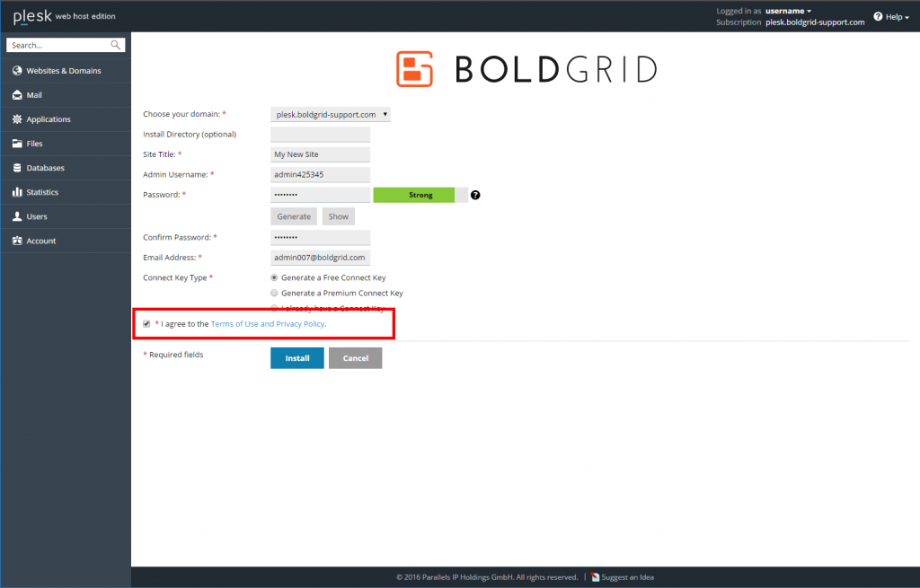Click the Email Address input field
This screenshot has height=588, width=920.
coord(321,258)
